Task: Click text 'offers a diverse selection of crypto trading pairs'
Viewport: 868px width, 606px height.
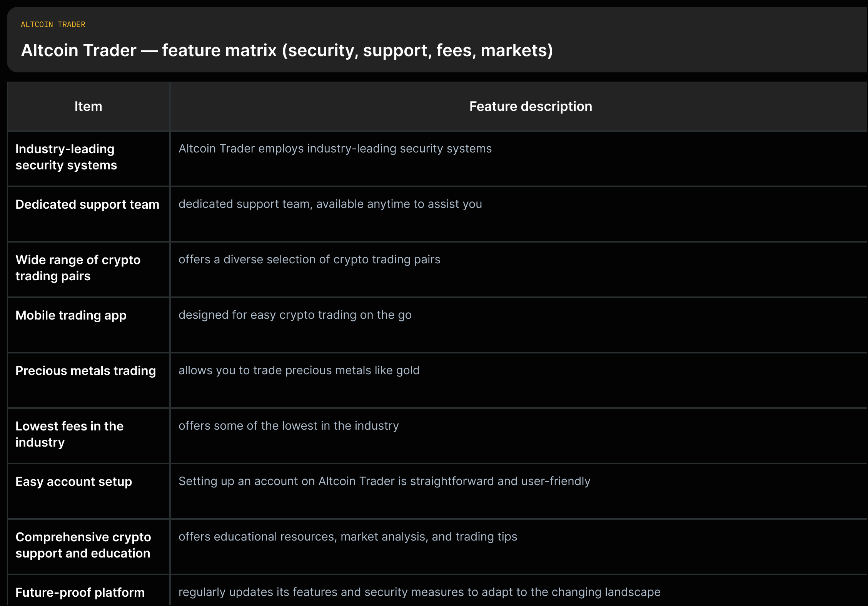Action: coord(309,259)
